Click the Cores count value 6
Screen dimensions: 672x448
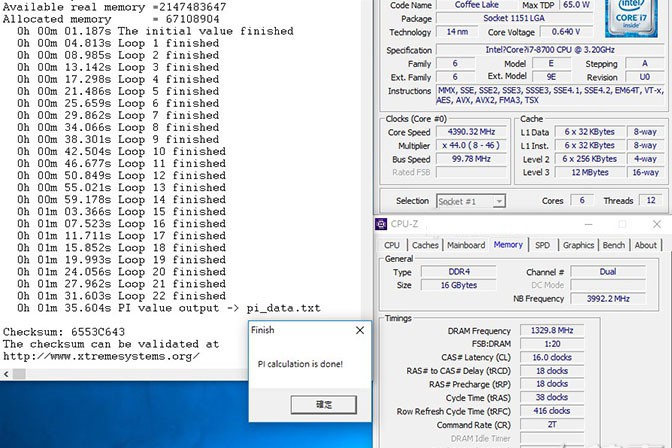tap(582, 200)
